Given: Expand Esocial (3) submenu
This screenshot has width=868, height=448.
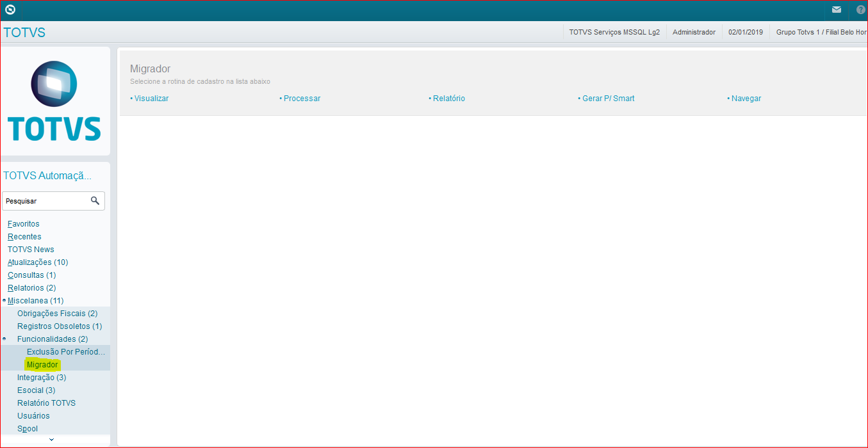Looking at the screenshot, I should 37,390.
